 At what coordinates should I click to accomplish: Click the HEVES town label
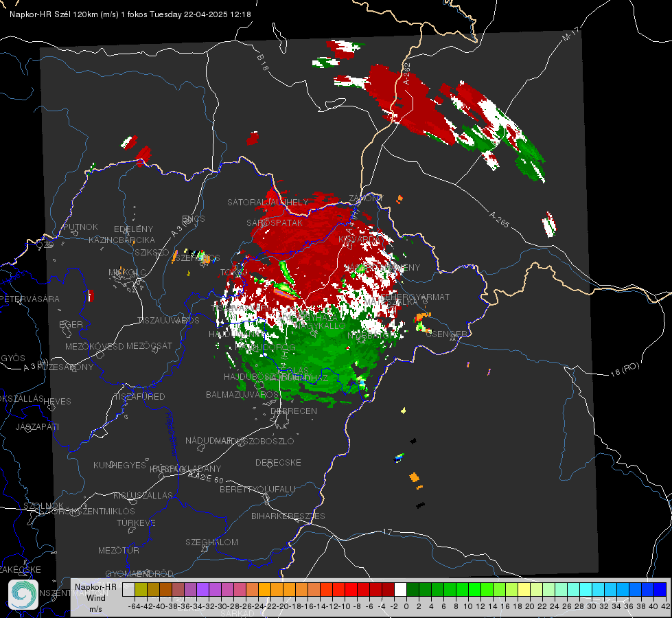(x=57, y=402)
